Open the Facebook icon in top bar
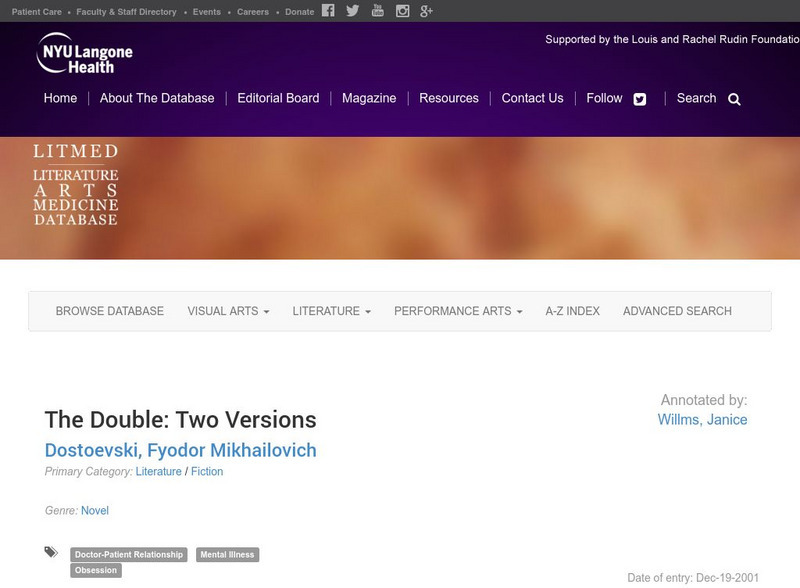Viewport: 800px width, 588px height. (328, 11)
